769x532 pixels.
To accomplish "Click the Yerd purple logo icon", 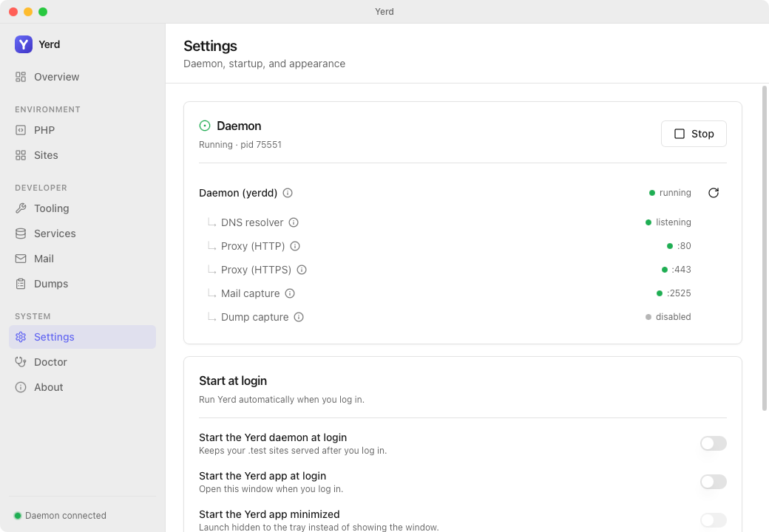I will 24,44.
